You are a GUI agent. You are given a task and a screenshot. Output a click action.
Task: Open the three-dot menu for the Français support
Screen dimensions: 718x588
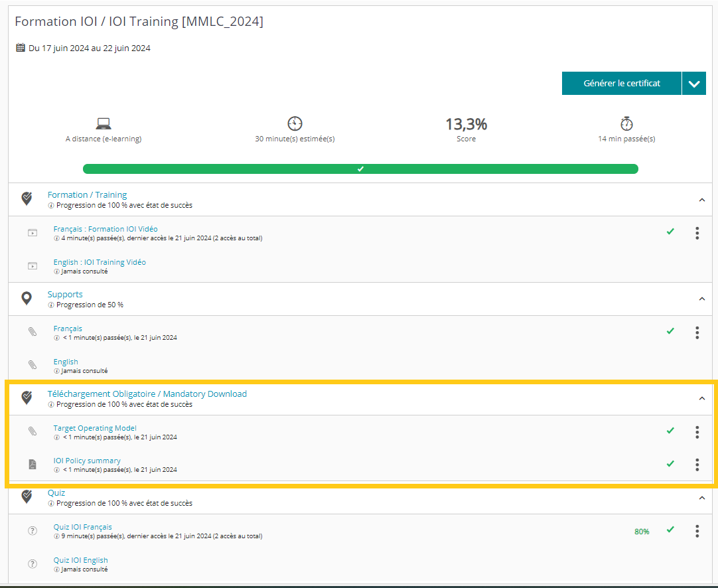pyautogui.click(x=697, y=332)
